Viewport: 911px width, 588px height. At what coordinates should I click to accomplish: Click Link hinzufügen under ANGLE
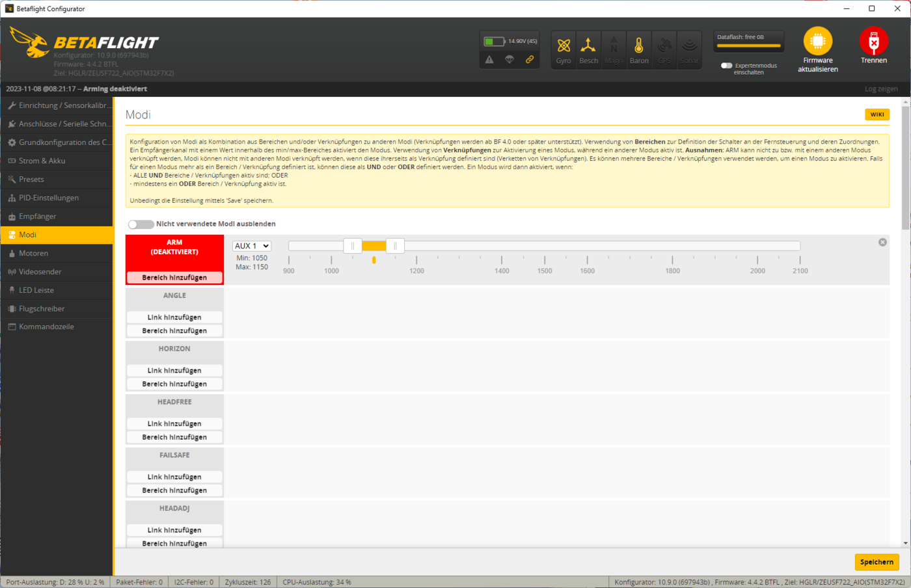click(x=174, y=317)
